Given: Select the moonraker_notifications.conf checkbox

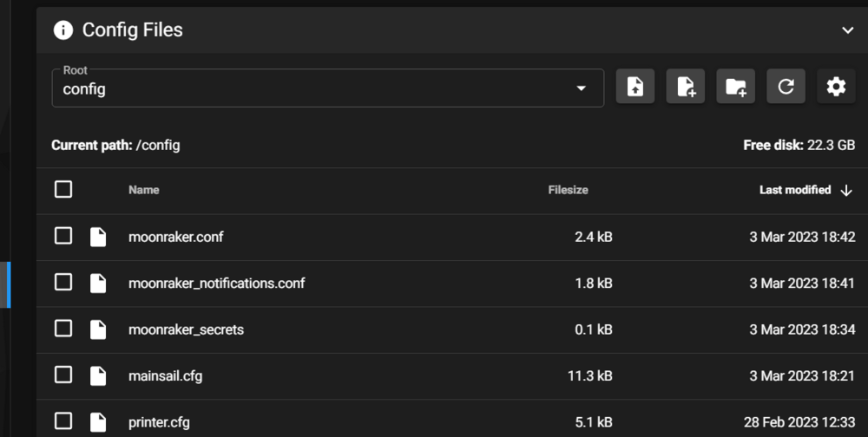Looking at the screenshot, I should click(63, 282).
